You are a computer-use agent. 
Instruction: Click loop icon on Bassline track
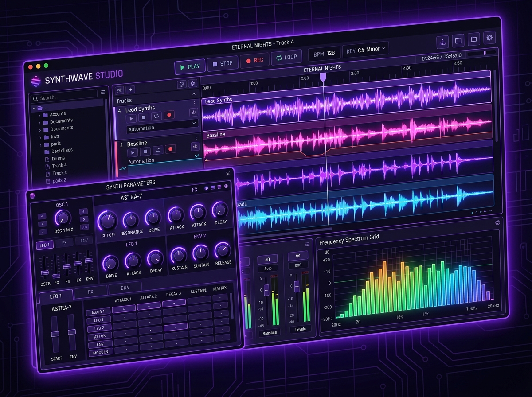tap(157, 150)
